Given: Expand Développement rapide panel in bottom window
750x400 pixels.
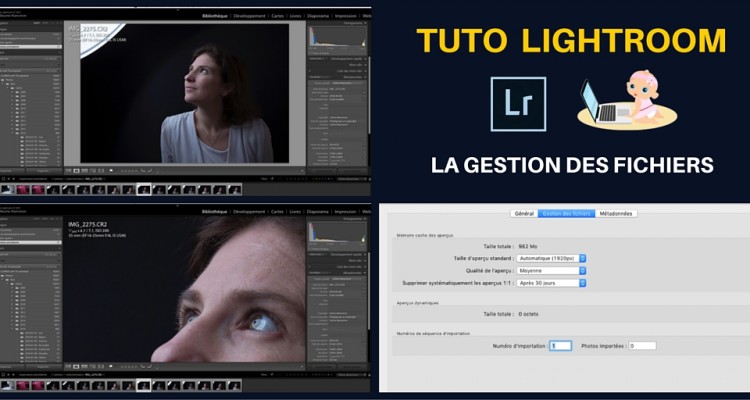Looking at the screenshot, I should (365, 255).
